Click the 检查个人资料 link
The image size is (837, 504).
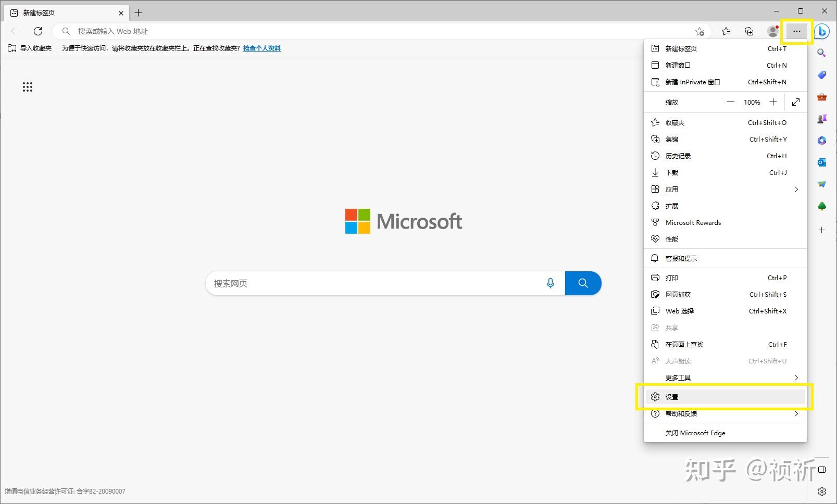261,48
